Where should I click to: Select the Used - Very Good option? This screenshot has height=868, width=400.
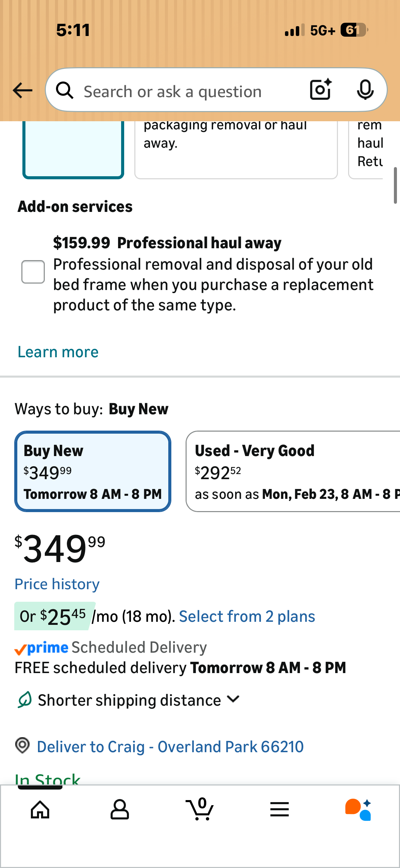(293, 471)
